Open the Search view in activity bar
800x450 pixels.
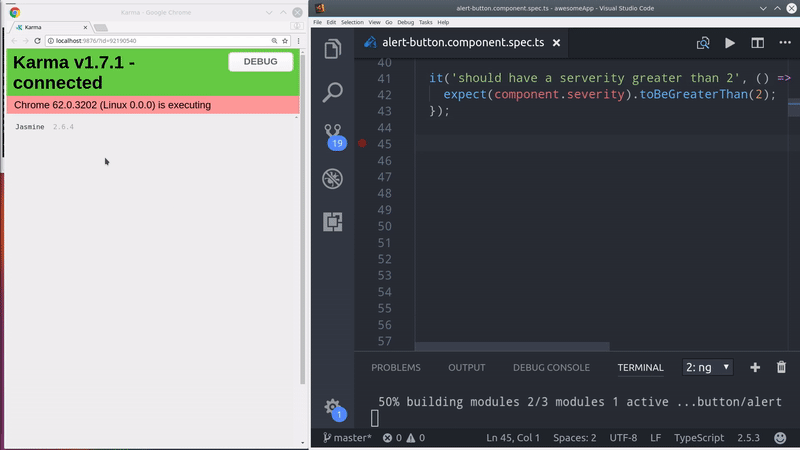pos(333,92)
